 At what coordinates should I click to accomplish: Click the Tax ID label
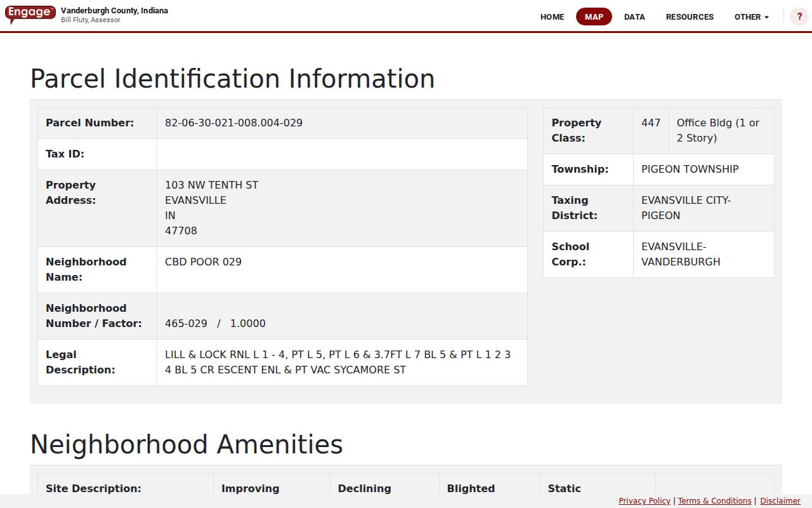point(65,154)
